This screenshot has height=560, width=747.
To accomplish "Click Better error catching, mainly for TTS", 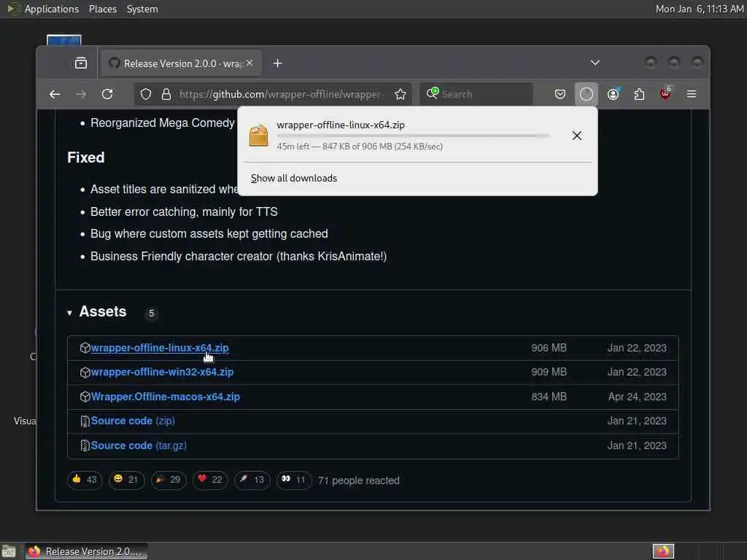I will coord(184,212).
